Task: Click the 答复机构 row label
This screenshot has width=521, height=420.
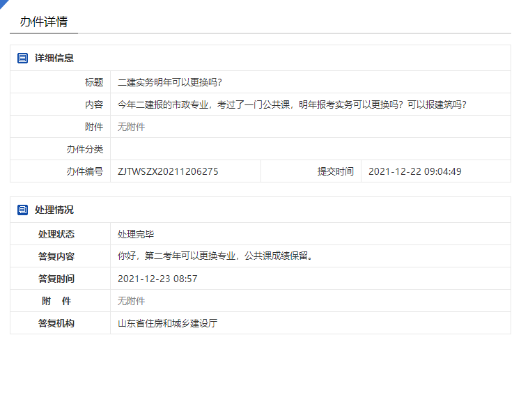Action: 56,323
